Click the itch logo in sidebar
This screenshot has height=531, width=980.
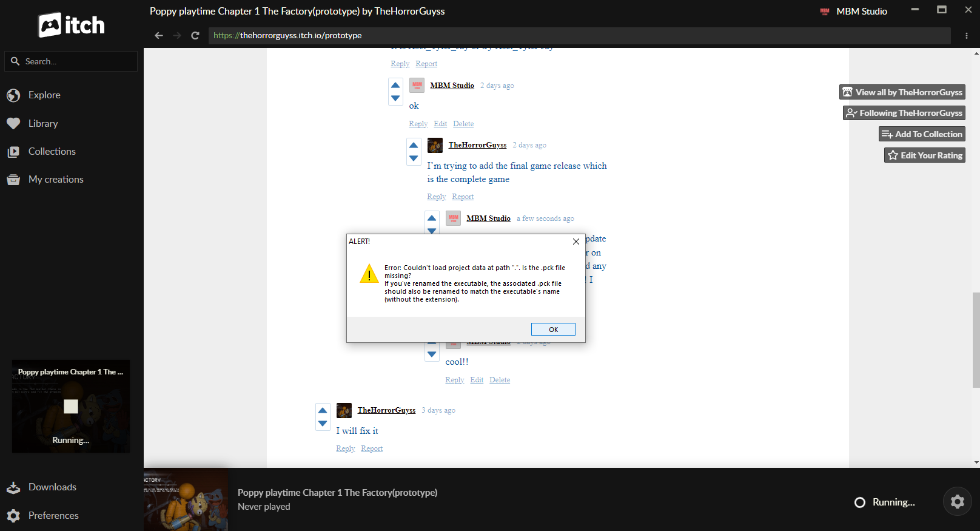(x=72, y=25)
